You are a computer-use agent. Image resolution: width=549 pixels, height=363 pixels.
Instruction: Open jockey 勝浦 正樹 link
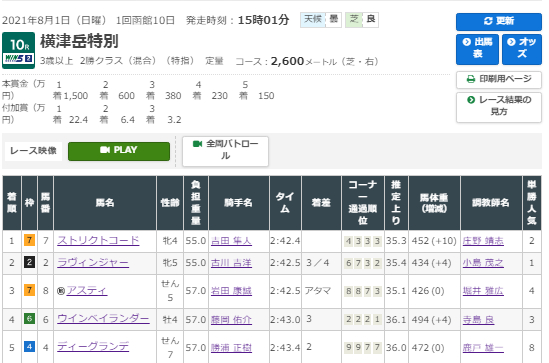[231, 348]
